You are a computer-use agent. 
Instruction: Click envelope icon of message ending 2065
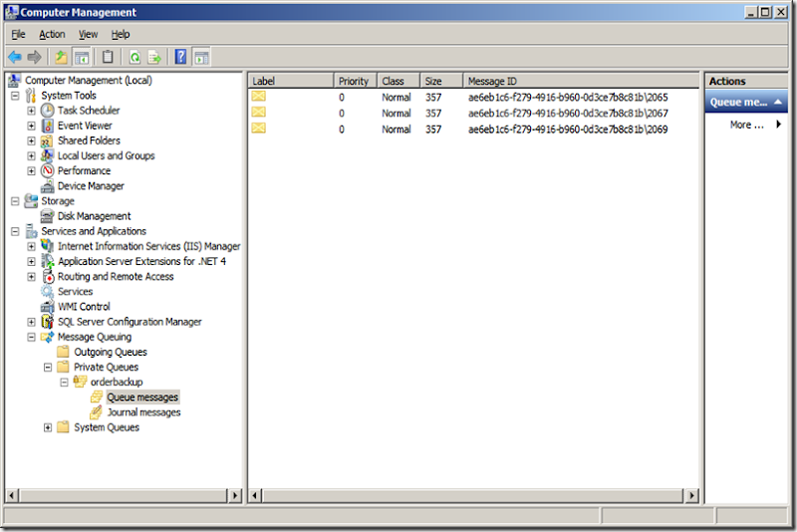[x=259, y=96]
